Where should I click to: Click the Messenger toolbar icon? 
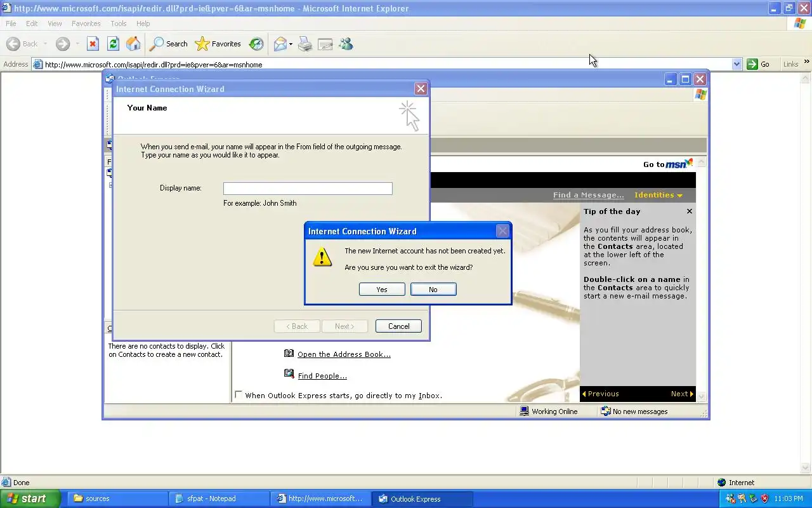pos(346,44)
